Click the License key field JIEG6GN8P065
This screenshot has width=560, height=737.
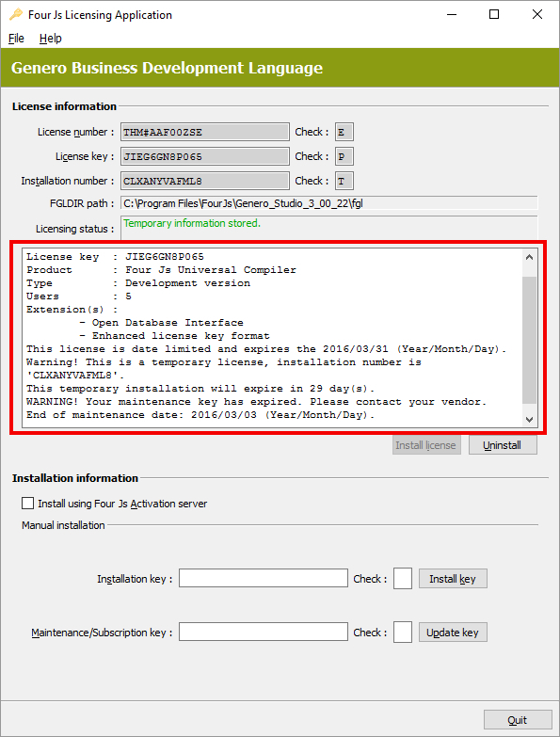click(x=205, y=156)
